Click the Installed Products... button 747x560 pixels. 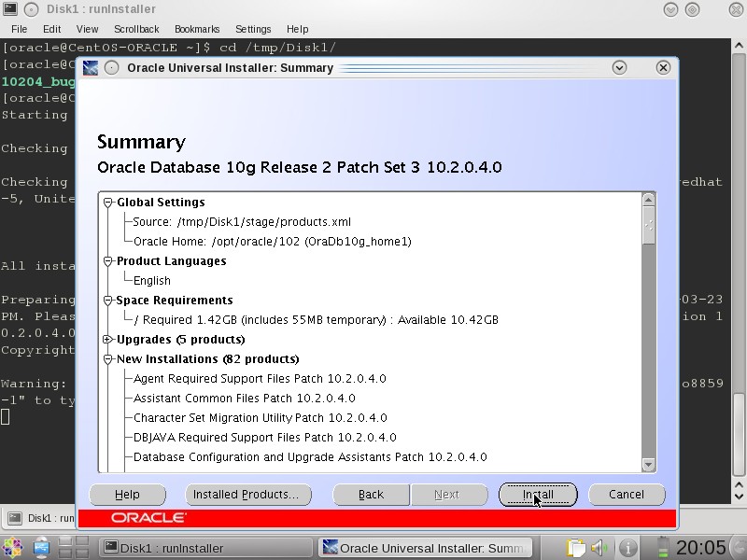[245, 495]
